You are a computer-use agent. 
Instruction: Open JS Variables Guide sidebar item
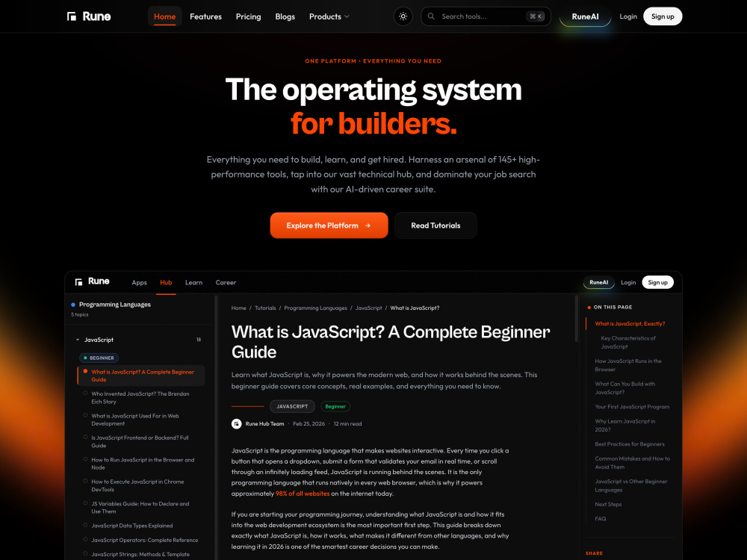pos(140,507)
